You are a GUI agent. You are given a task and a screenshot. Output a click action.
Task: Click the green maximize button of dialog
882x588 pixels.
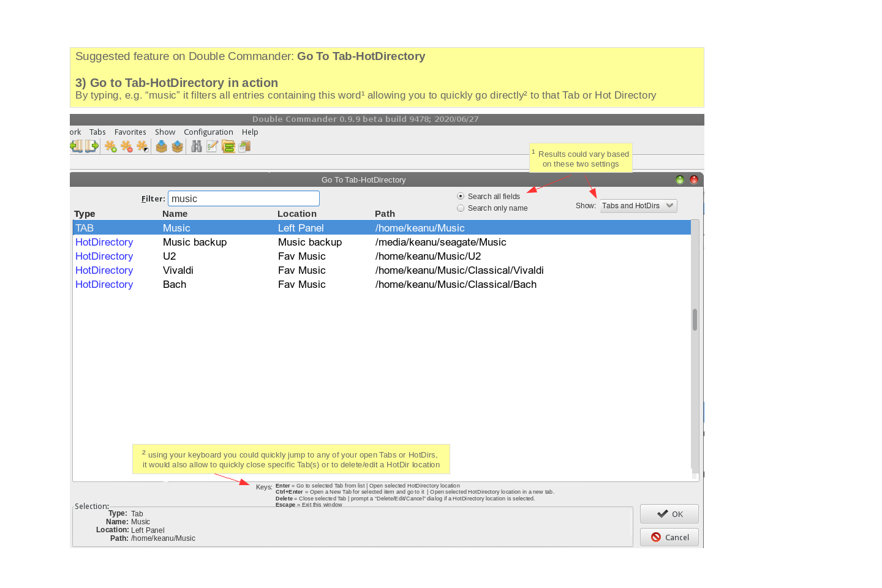point(680,179)
